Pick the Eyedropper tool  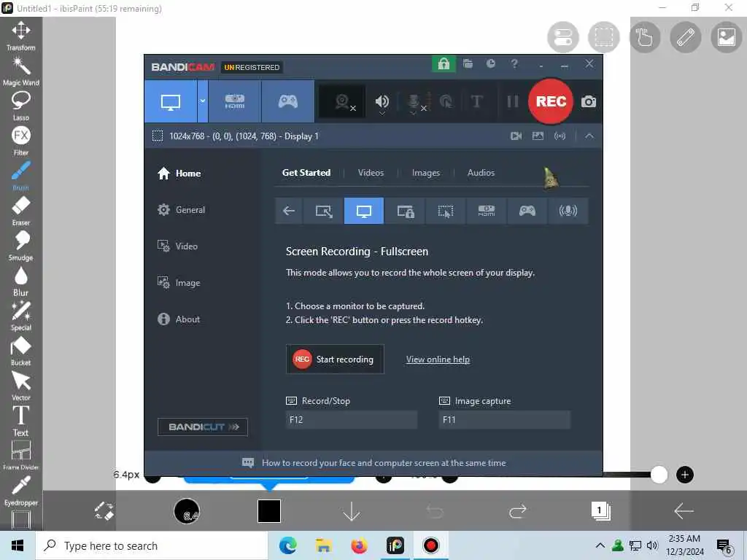tap(21, 491)
